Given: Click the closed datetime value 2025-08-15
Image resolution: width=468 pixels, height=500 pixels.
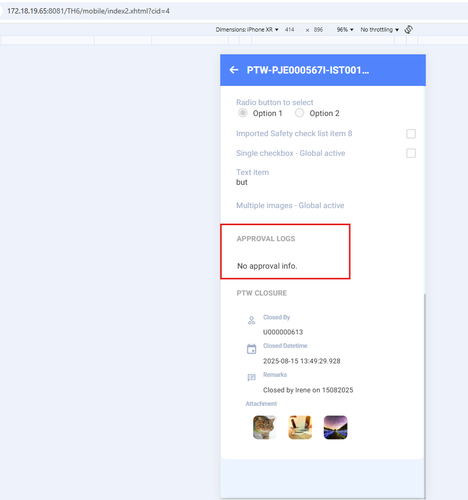Looking at the screenshot, I should click(302, 361).
